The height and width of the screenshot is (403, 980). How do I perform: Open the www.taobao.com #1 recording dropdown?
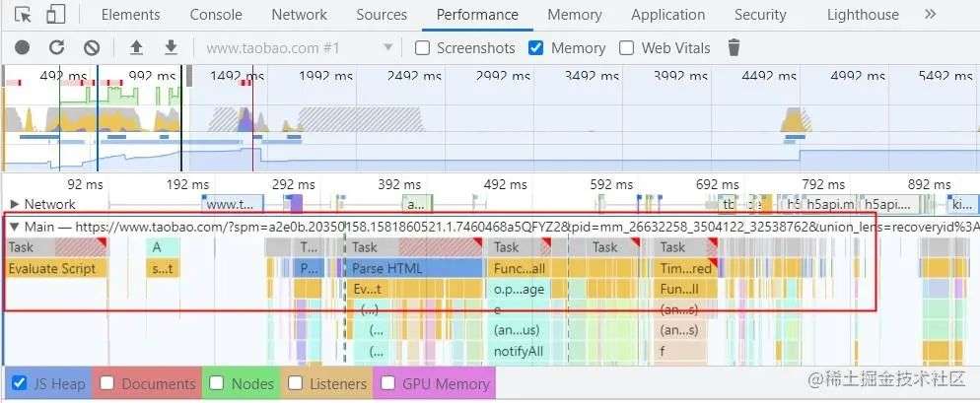point(299,48)
